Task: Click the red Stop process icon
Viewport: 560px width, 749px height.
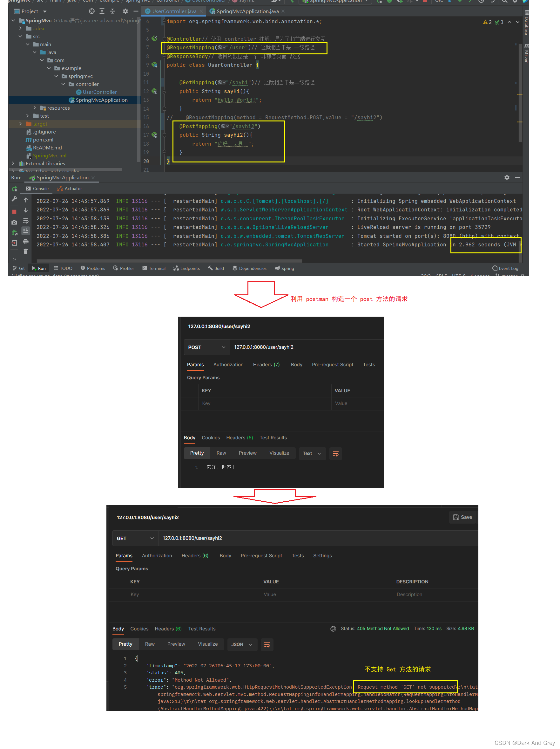Action: click(14, 212)
